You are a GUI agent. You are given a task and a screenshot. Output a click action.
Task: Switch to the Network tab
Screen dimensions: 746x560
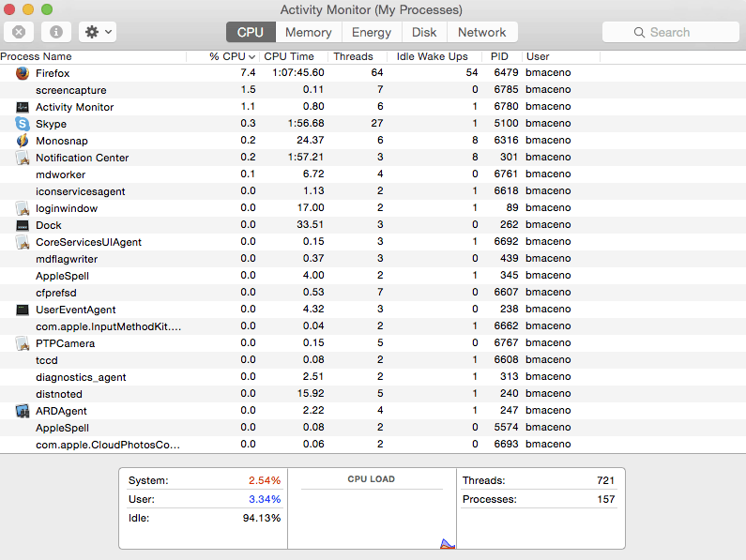[x=482, y=32]
